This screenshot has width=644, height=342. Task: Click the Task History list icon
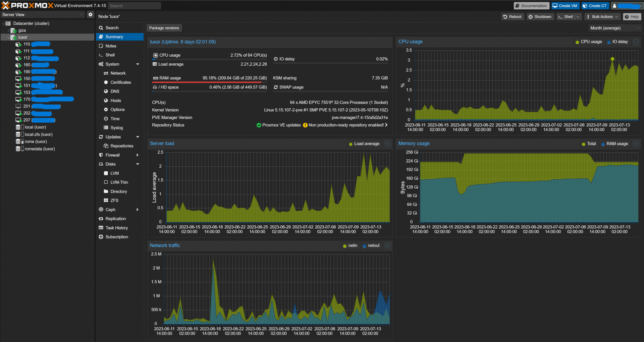[101, 228]
